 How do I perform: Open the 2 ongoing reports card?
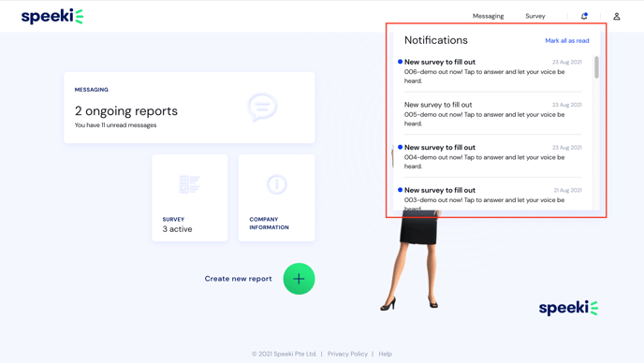(x=189, y=108)
